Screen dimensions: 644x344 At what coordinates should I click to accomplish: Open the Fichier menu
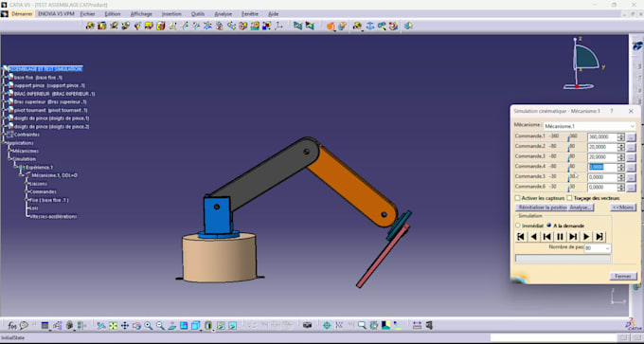tap(87, 14)
